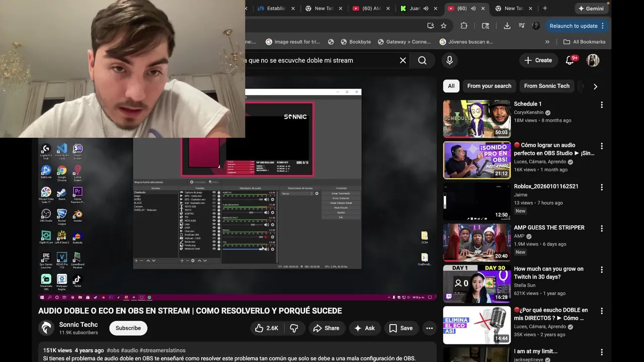
Task: Click Sonnic Techc channel avatar
Action: (46, 328)
